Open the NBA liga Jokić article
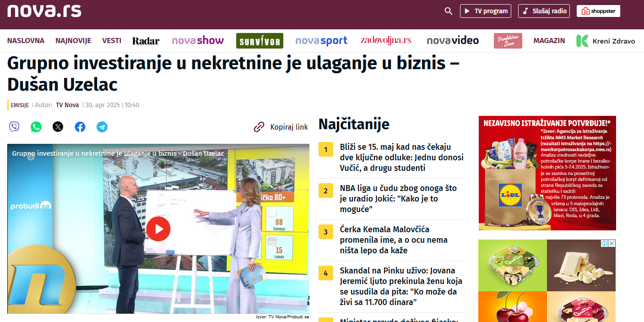The image size is (644, 322). point(398,199)
